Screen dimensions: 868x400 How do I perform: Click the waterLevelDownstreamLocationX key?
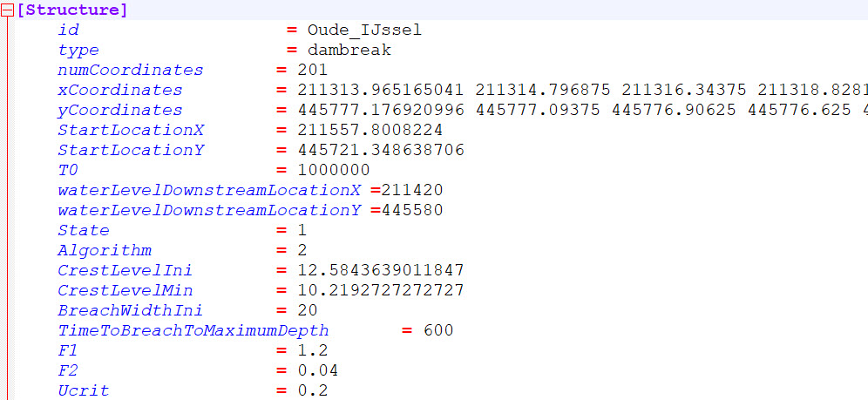click(212, 191)
